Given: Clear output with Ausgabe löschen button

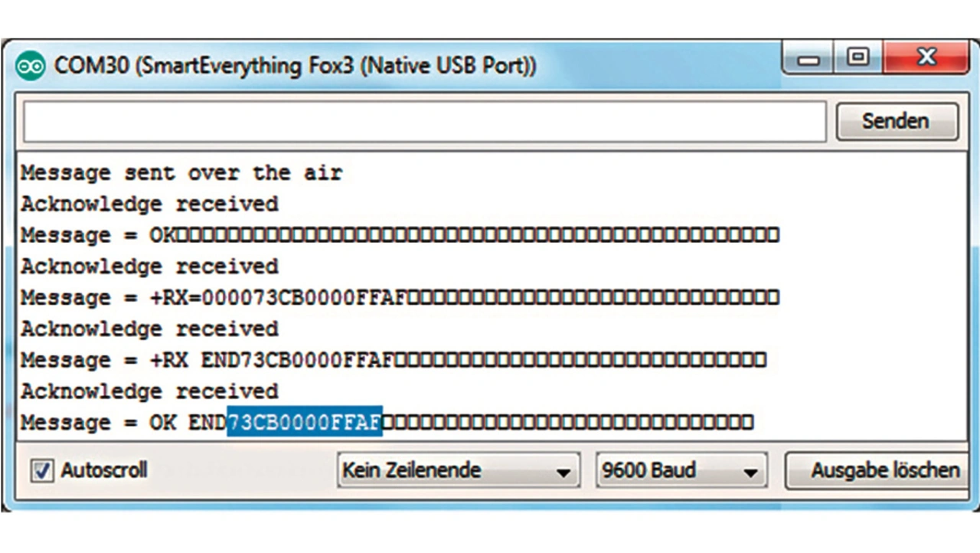Looking at the screenshot, I should (x=884, y=470).
